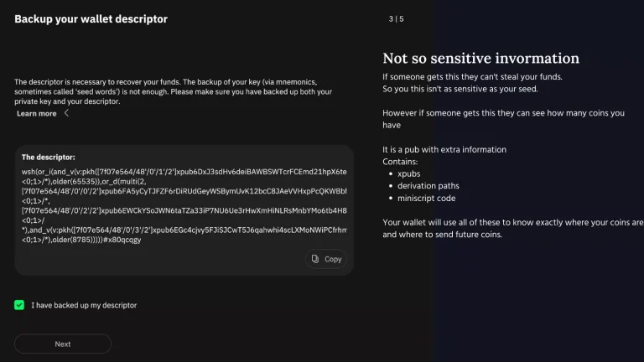
Task: Click the 'Not so sensitive information' heading
Action: click(x=480, y=59)
